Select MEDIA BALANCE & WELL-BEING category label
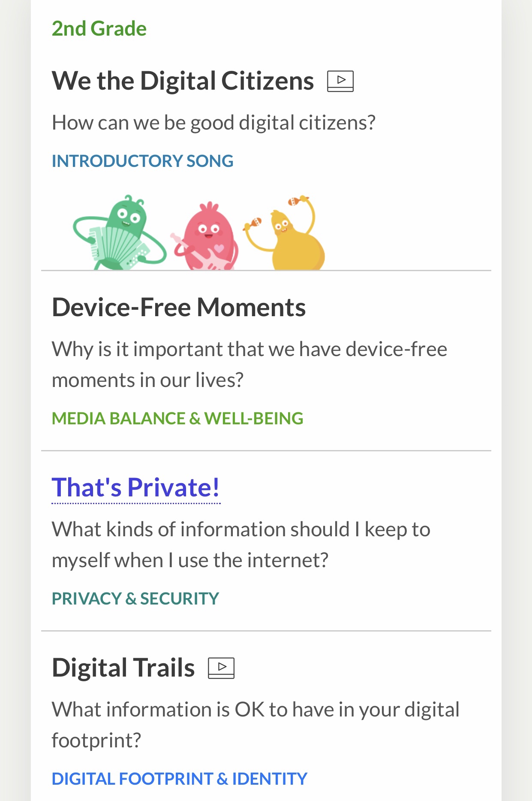532x801 pixels. point(177,418)
